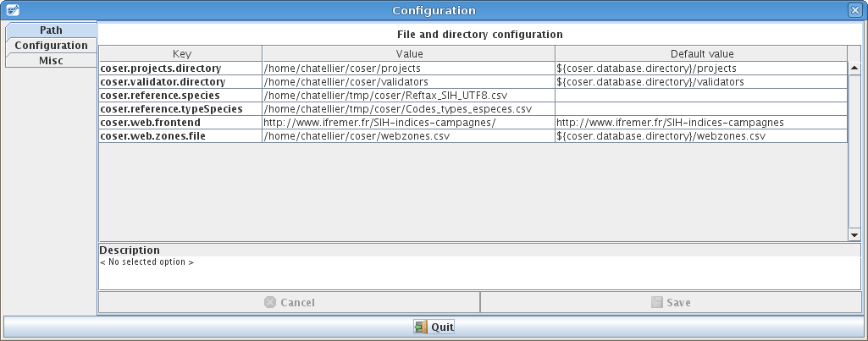Click the Cancel button
Image resolution: width=868 pixels, height=341 pixels.
click(x=289, y=302)
